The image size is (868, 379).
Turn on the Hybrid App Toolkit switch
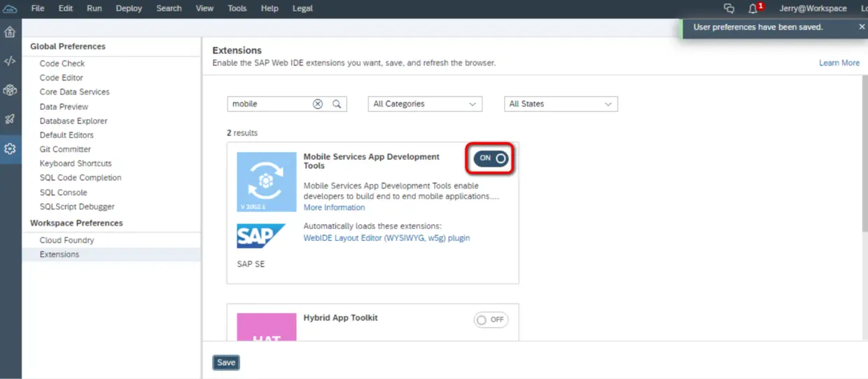[491, 319]
